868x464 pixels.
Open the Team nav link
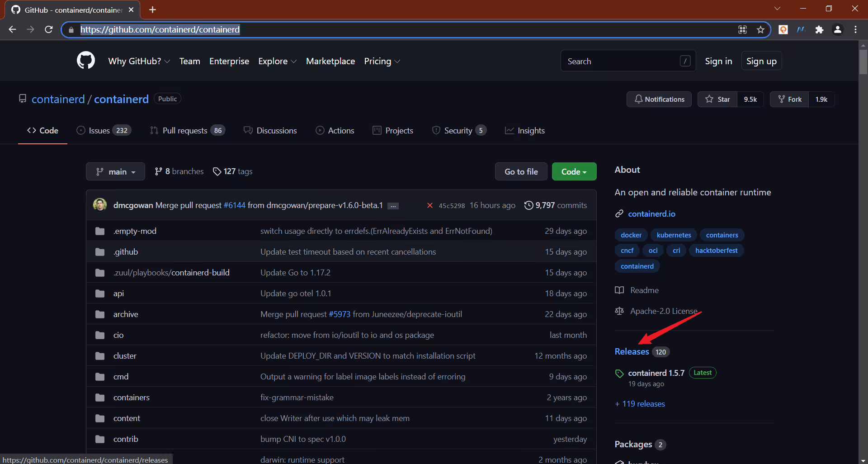189,61
